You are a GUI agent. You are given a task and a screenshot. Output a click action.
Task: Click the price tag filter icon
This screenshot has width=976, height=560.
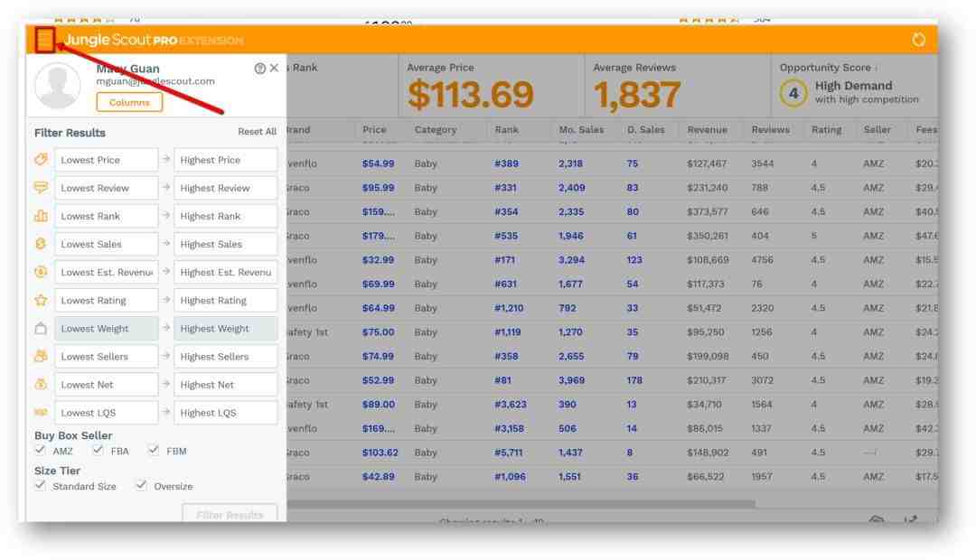(41, 160)
